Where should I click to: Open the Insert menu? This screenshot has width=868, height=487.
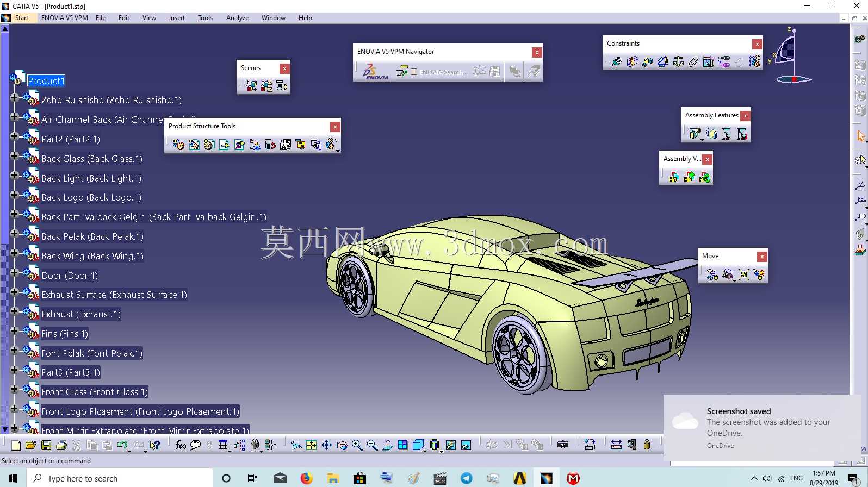point(177,18)
